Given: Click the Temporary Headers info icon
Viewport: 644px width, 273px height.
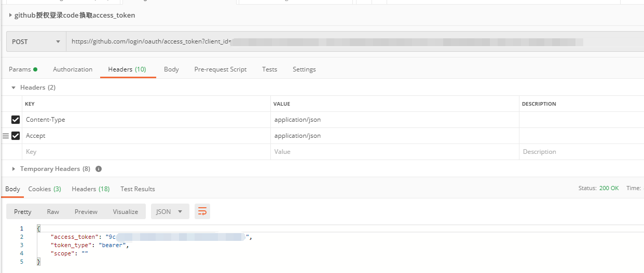Looking at the screenshot, I should tap(99, 169).
